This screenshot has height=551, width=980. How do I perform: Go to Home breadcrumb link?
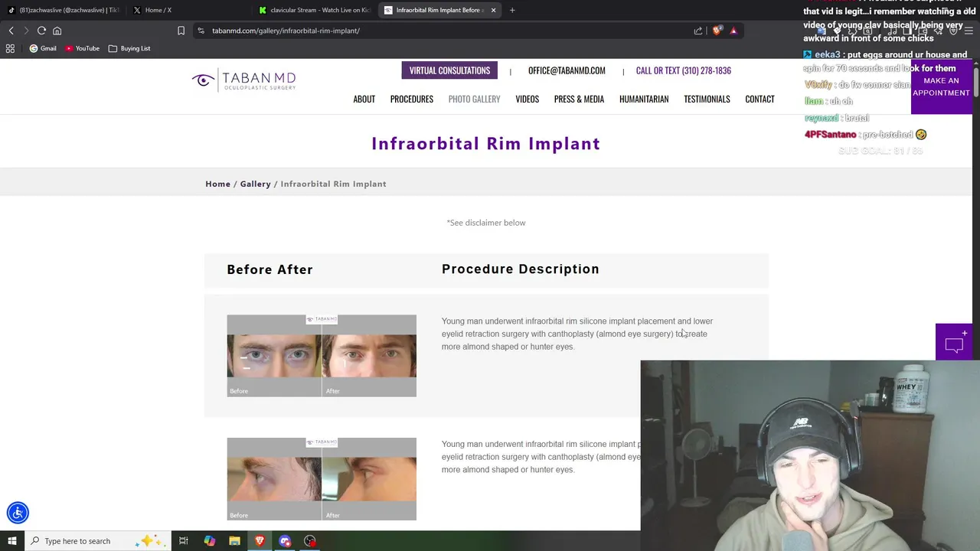pyautogui.click(x=217, y=184)
